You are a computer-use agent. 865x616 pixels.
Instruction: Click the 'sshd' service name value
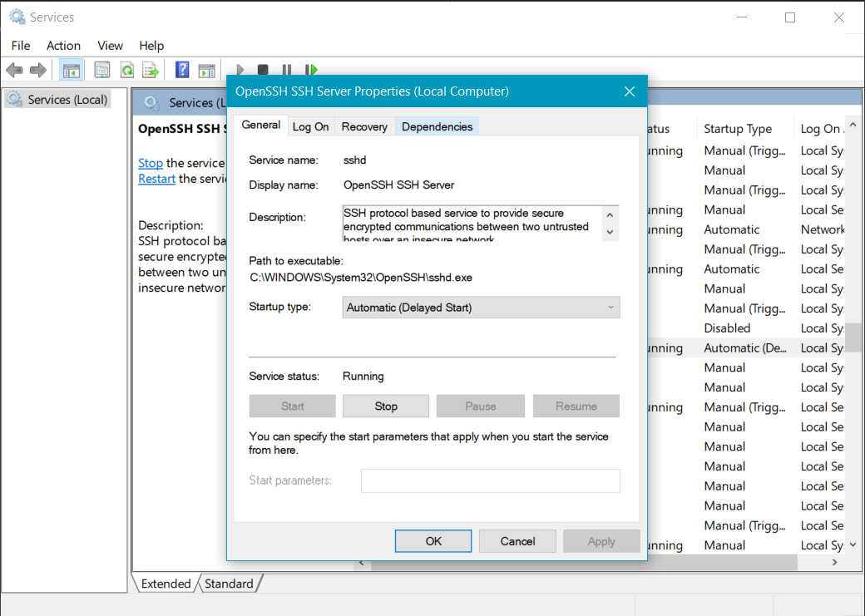[354, 160]
